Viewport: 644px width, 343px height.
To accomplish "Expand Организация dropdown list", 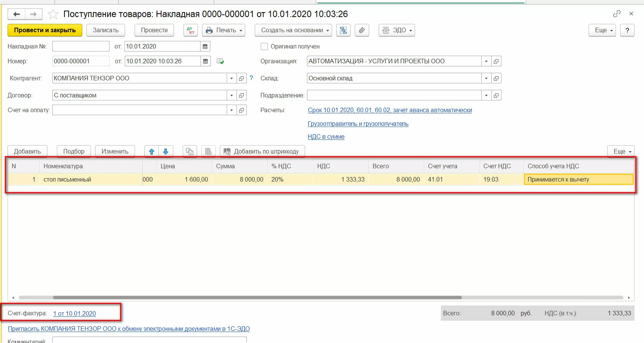I will point(486,61).
